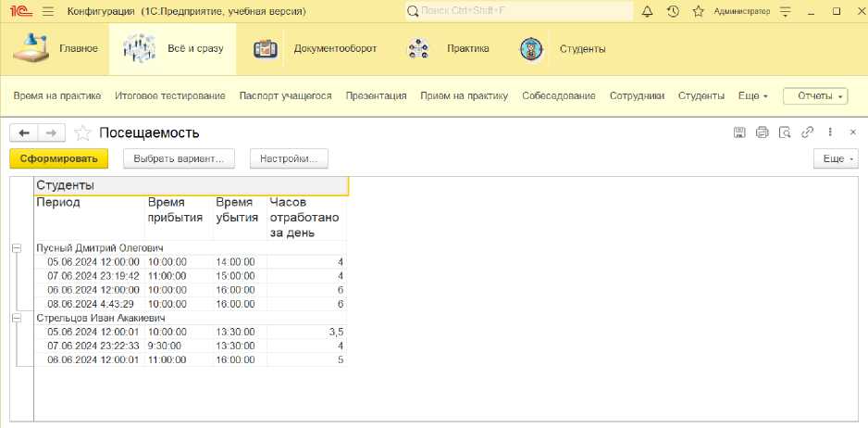Select cell 08.06.2024 4:43:29
The width and height of the screenshot is (868, 428).
click(89, 304)
